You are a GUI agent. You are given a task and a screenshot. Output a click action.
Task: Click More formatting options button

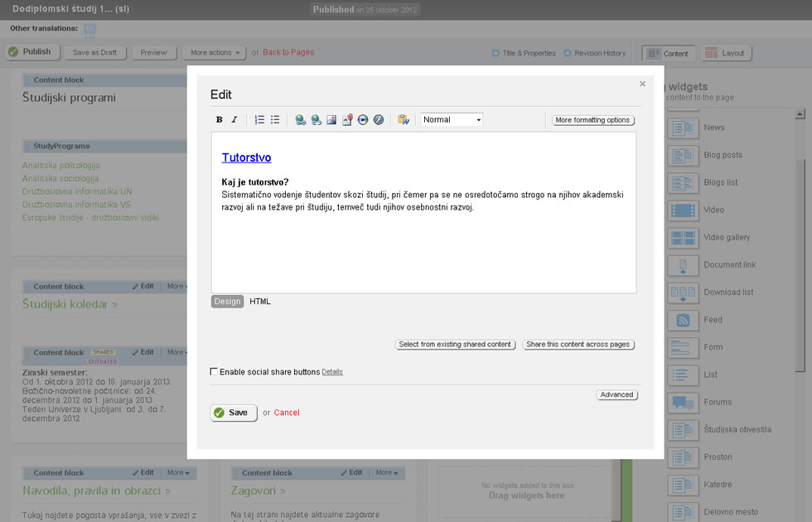(592, 120)
